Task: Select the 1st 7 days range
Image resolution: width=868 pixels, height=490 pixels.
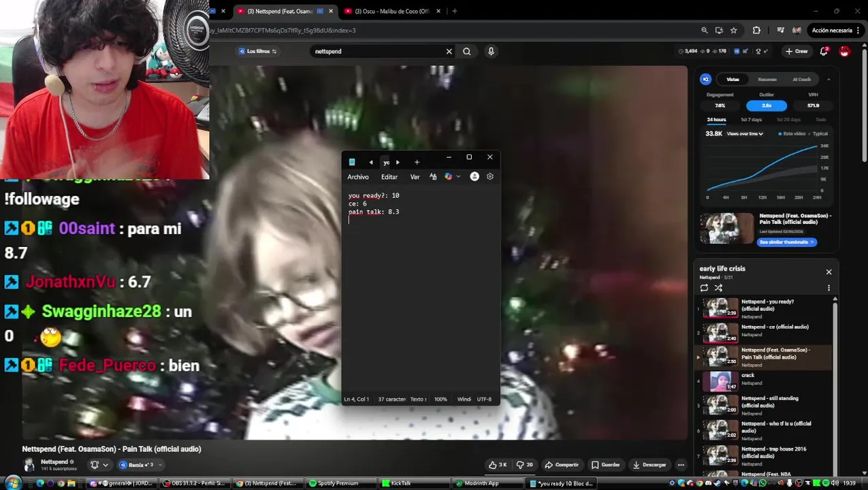Action: click(x=751, y=120)
